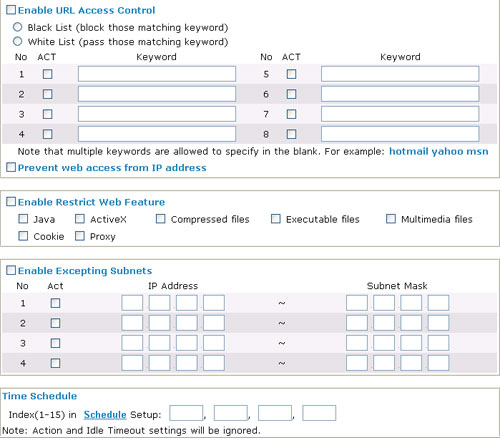Click the Keyword field in row 3
The image size is (500, 438).
point(157,114)
